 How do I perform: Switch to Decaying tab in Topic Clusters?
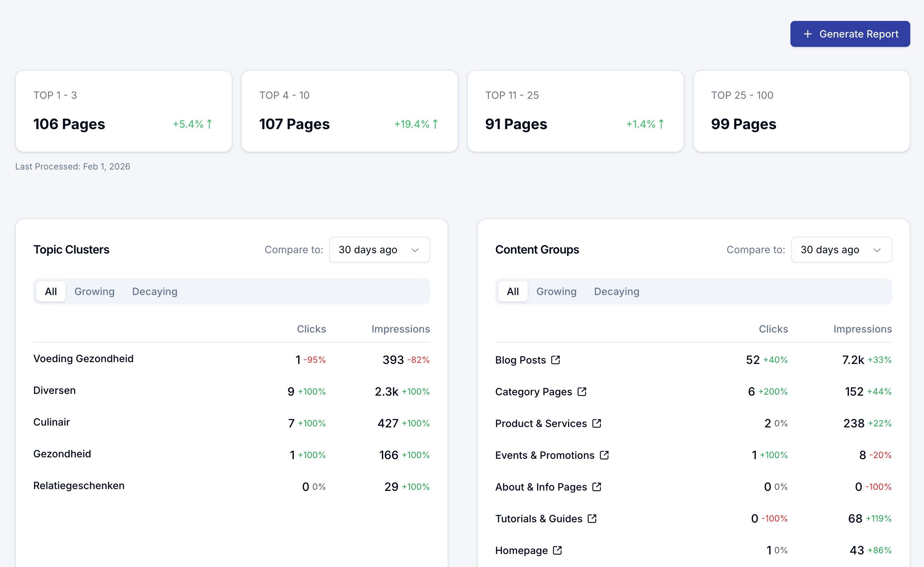pos(154,291)
